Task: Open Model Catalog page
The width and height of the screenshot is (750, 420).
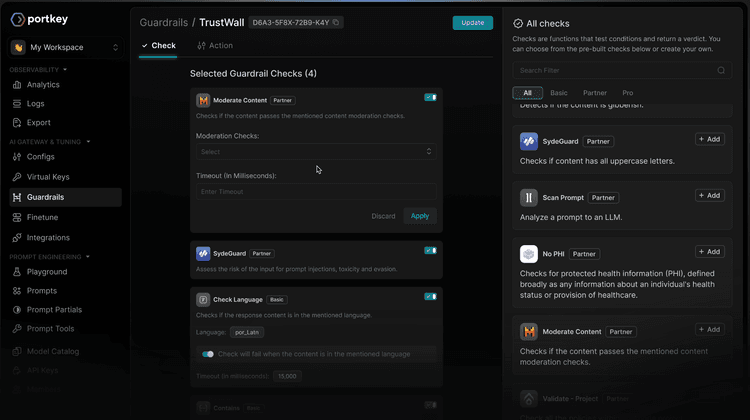Action: (x=53, y=351)
